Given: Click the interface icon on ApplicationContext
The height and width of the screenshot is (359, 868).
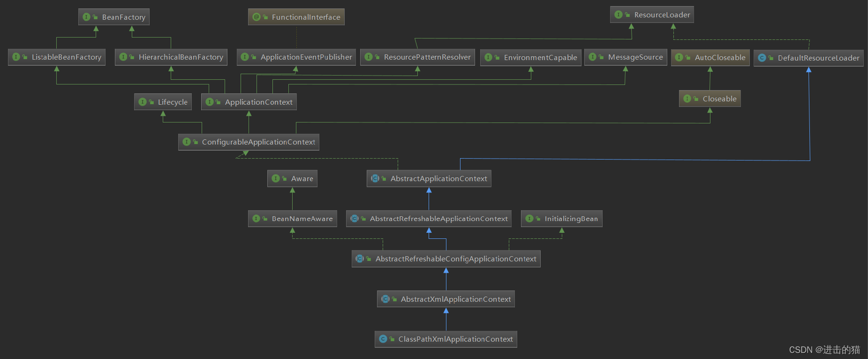Looking at the screenshot, I should (x=209, y=102).
